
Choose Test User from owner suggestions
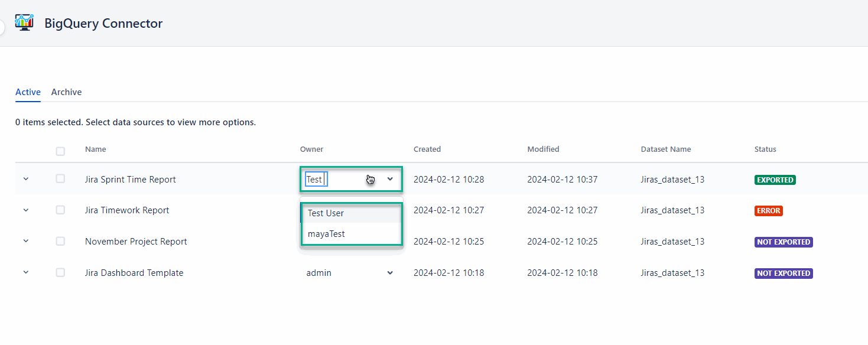click(x=326, y=213)
